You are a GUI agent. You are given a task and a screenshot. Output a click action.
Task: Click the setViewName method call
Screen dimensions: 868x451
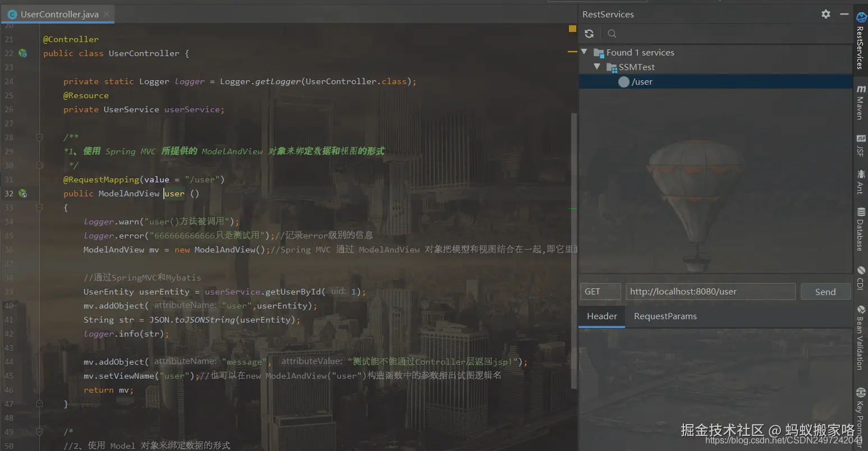click(126, 376)
